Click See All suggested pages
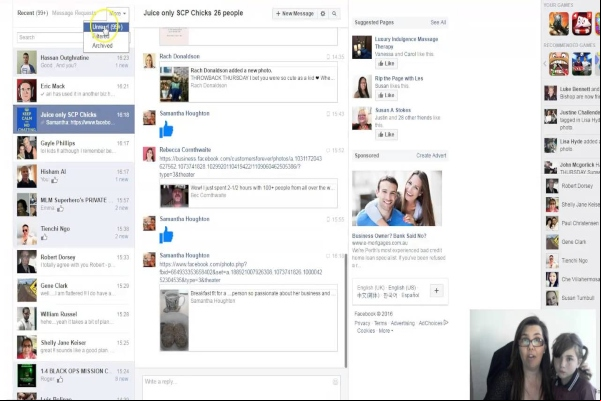The width and height of the screenshot is (601, 401). pos(438,23)
